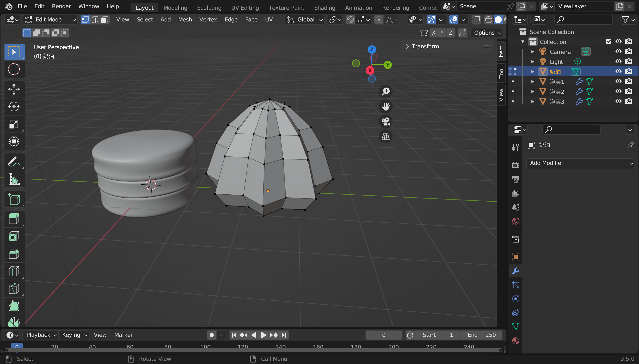Open Global transform orientation dropdown
Screen dimensions: 639x364
[x=304, y=19]
